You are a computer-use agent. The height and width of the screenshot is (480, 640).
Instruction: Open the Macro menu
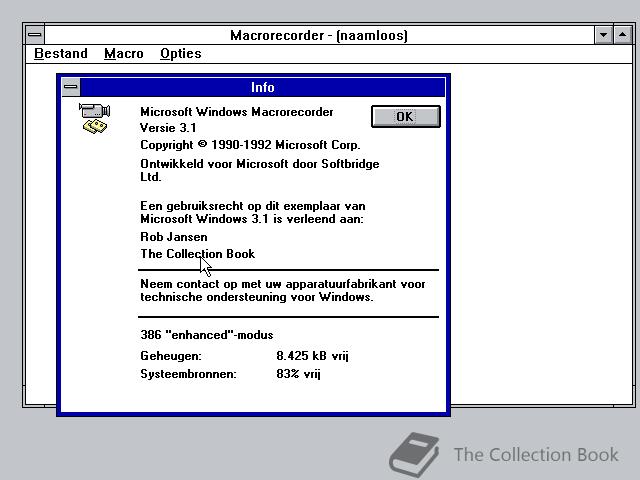124,53
